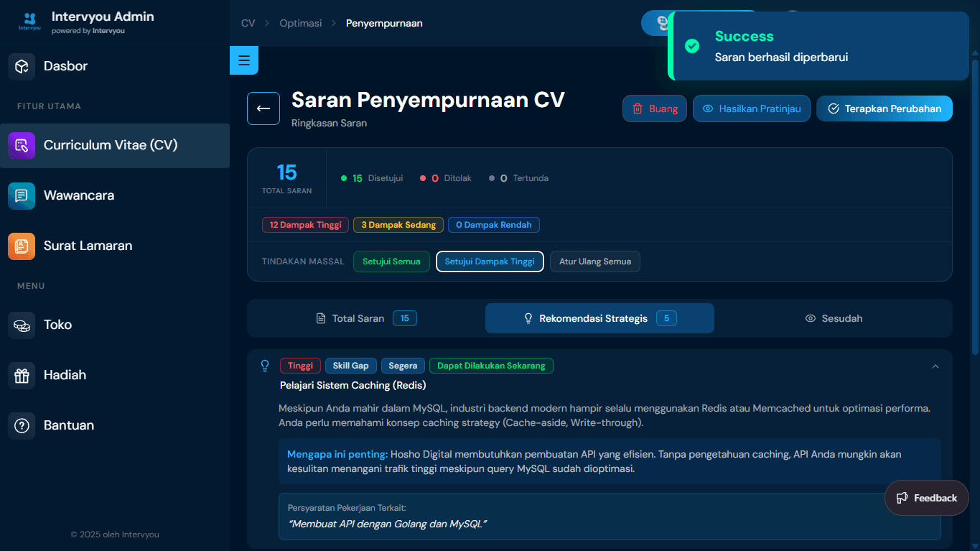Click the Saran berhasil diperbarui message
This screenshot has width=980, height=551.
782,57
